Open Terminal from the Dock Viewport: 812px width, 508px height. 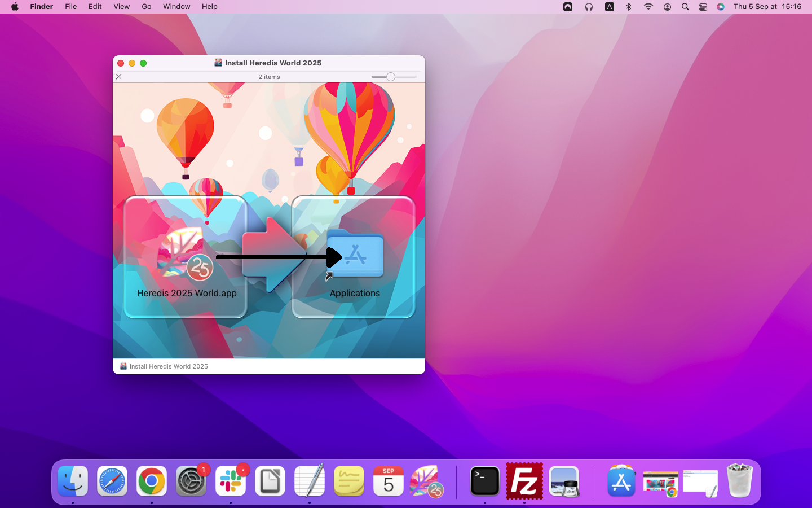coord(485,481)
